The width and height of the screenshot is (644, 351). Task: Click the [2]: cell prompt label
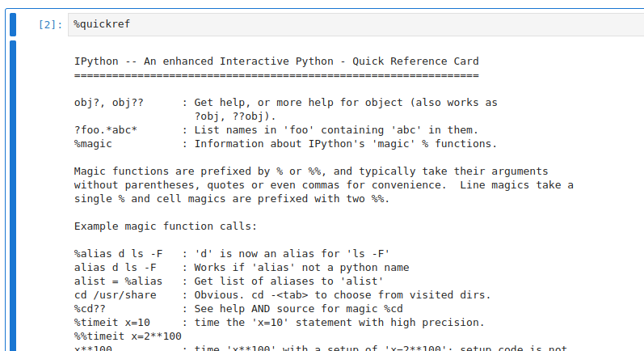pyautogui.click(x=50, y=24)
